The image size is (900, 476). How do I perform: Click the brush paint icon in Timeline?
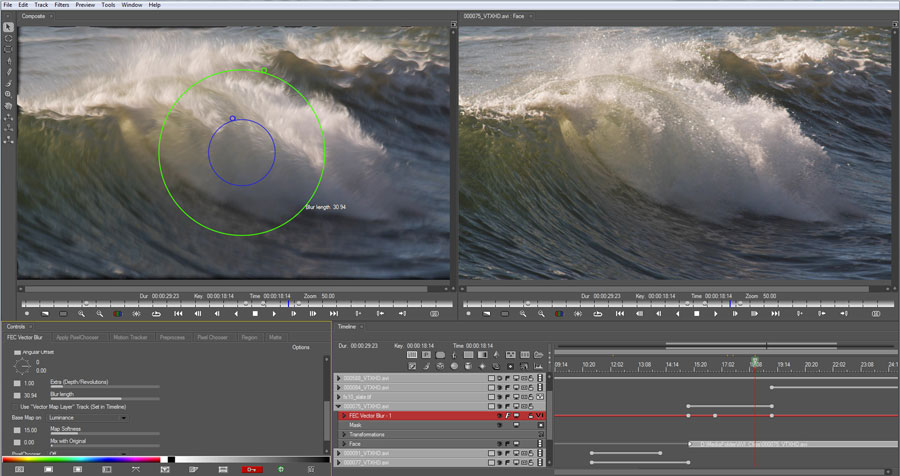[426, 366]
